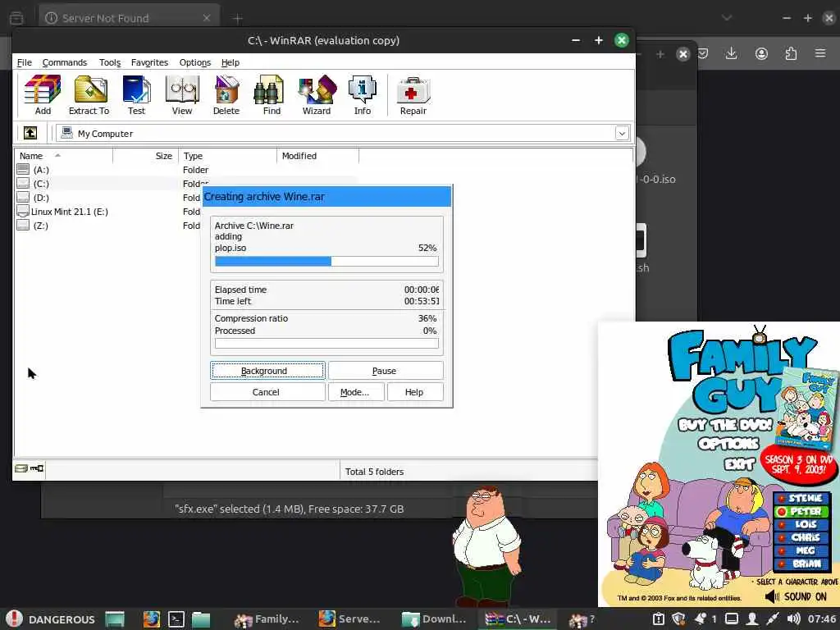Open Firefox extensions puzzle icon

pyautogui.click(x=791, y=53)
